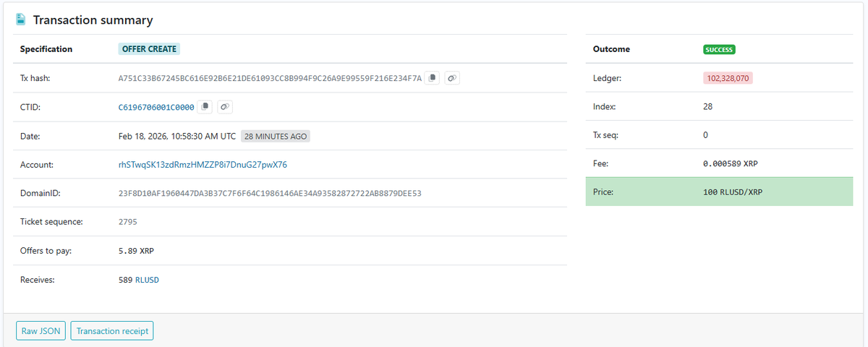Open the Tx hash link icon
868x347 pixels.
[x=451, y=78]
